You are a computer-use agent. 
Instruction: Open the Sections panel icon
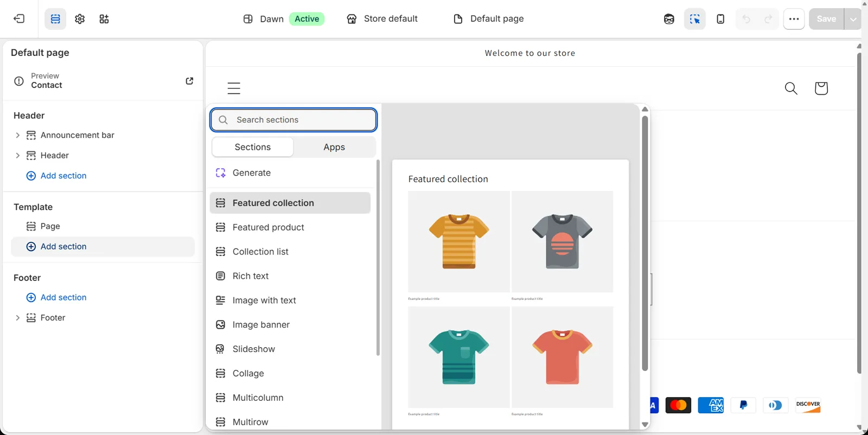(55, 19)
